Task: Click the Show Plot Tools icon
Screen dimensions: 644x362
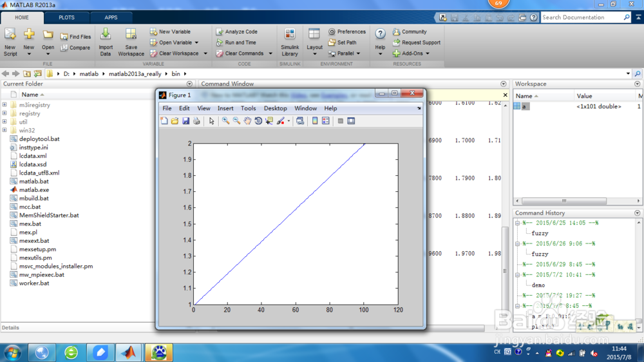Action: tap(351, 121)
